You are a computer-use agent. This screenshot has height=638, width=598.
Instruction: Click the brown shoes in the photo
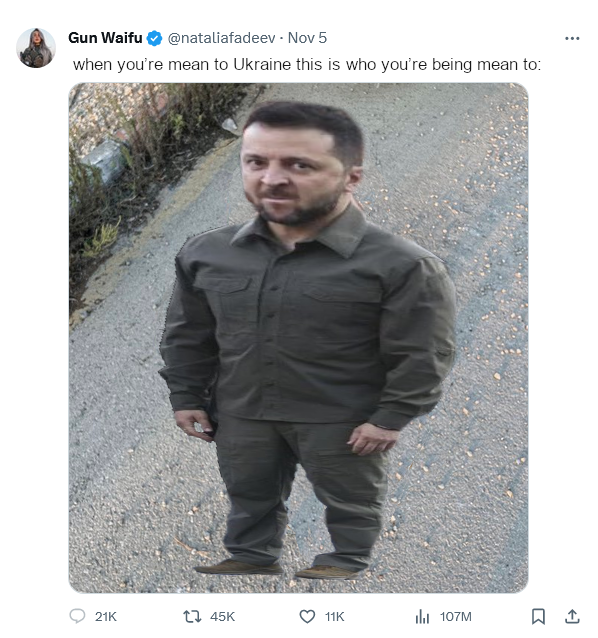(279, 568)
